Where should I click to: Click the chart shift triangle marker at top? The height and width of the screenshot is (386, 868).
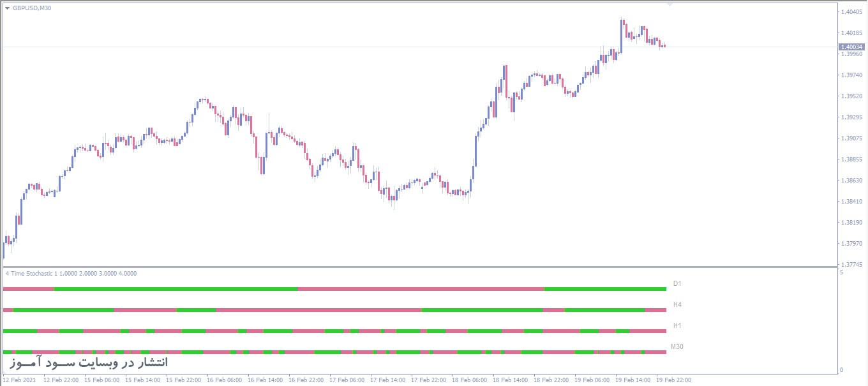[x=670, y=4]
